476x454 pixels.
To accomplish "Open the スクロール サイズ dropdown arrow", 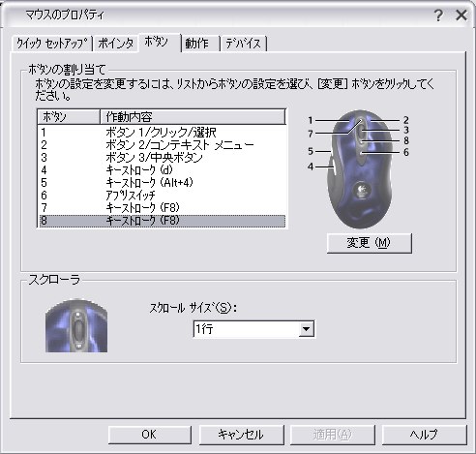I will (306, 329).
